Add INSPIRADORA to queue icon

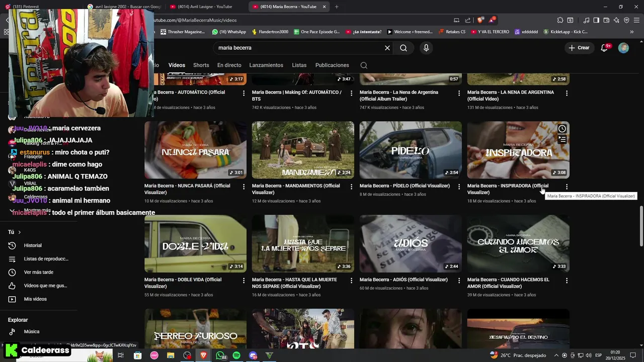(x=562, y=140)
